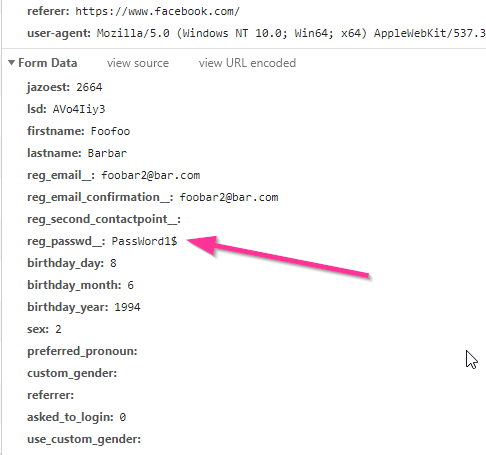Select the Form Data heading
The width and height of the screenshot is (486, 455).
48,63
